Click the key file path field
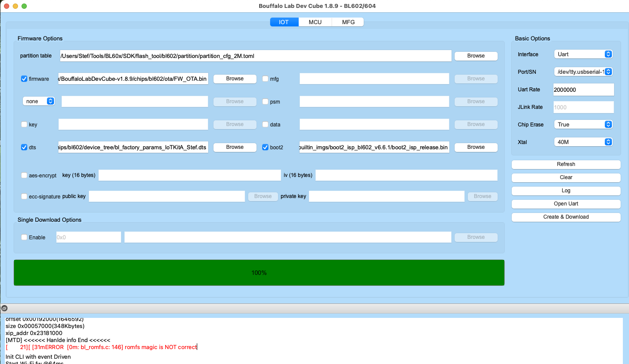This screenshot has height=364, width=629. [x=133, y=124]
